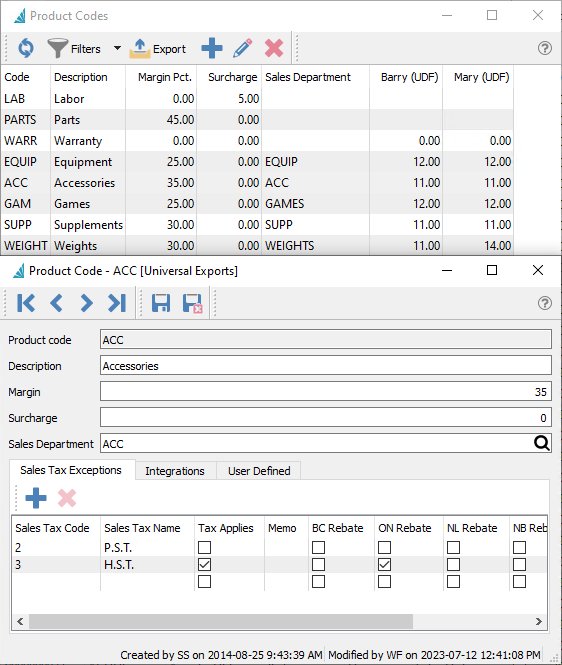Click the scroll right arrow in tax grid
Image resolution: width=562 pixels, height=665 pixels.
point(539,622)
